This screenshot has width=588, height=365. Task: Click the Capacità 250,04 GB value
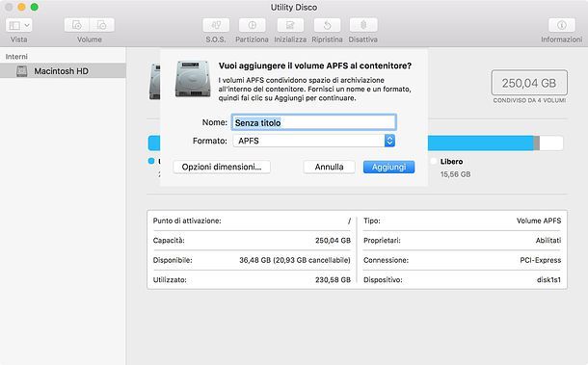333,240
